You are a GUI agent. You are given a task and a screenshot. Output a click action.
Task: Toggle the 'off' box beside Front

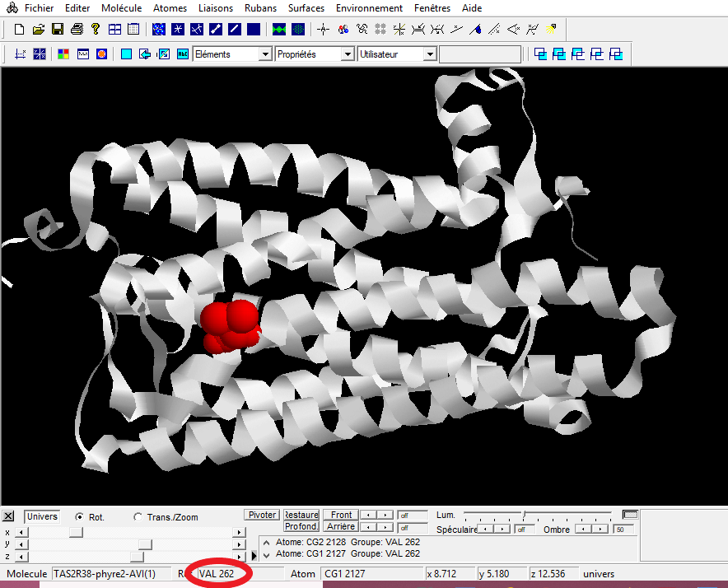[x=412, y=516]
